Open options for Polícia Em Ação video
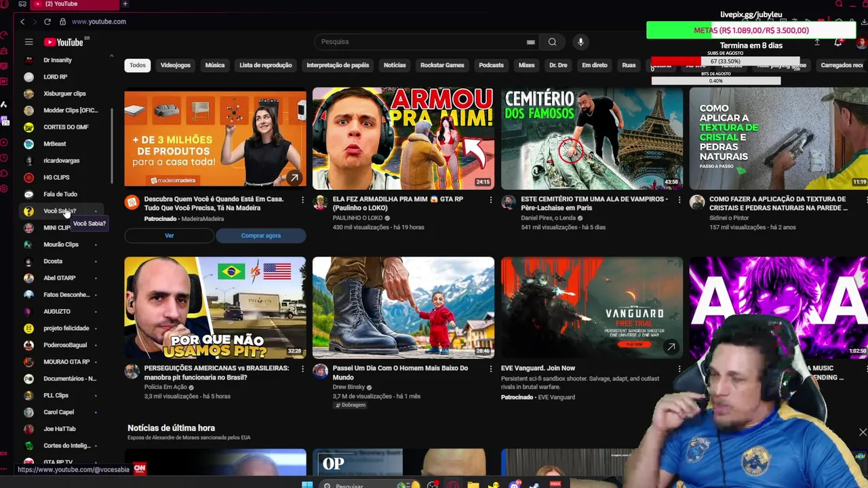The height and width of the screenshot is (488, 868). click(x=302, y=369)
